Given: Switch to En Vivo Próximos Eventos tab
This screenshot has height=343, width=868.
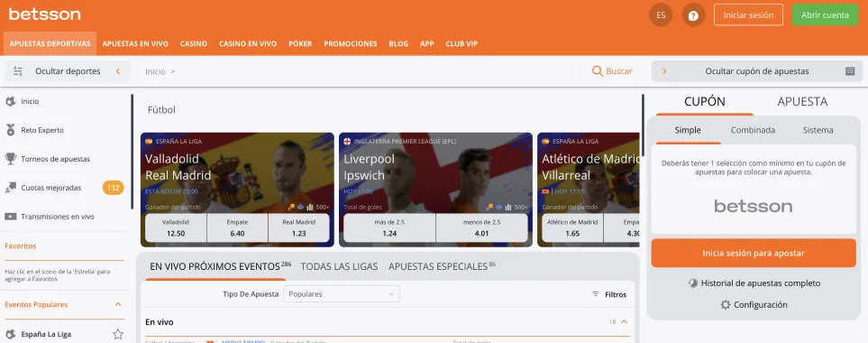Looking at the screenshot, I should (x=220, y=266).
